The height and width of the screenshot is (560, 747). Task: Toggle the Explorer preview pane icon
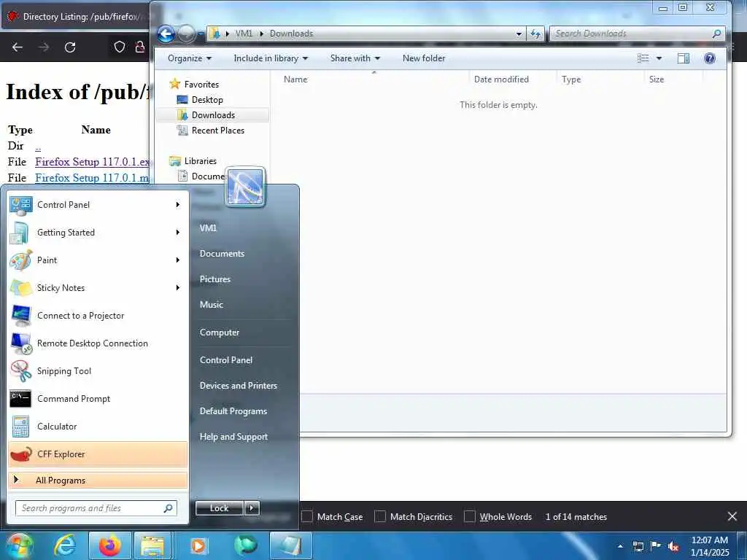683,58
